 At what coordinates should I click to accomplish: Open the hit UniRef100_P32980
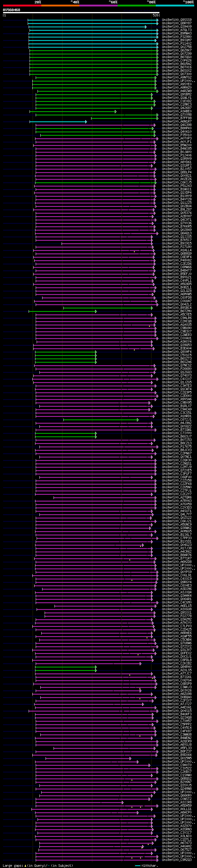pos(177,37)
